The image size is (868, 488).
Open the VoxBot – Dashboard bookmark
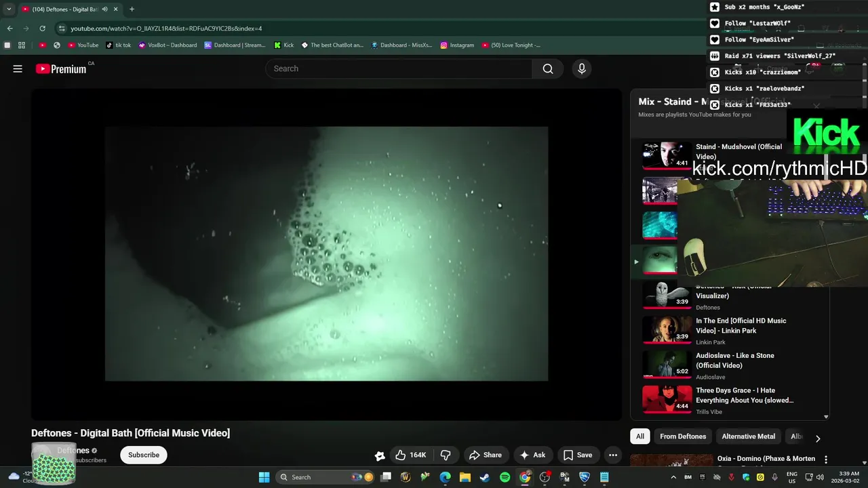167,45
